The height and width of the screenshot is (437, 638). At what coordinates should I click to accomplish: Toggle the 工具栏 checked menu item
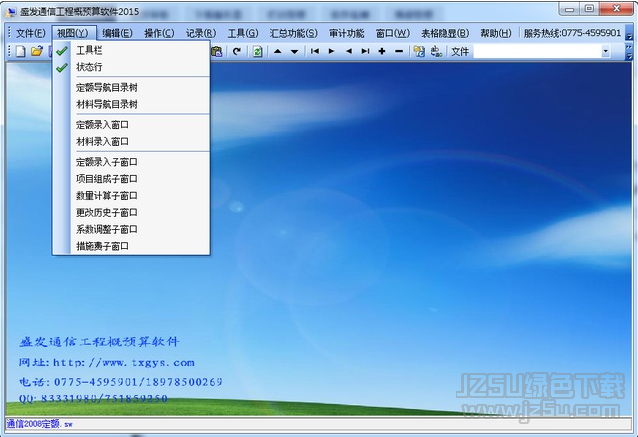click(131, 50)
